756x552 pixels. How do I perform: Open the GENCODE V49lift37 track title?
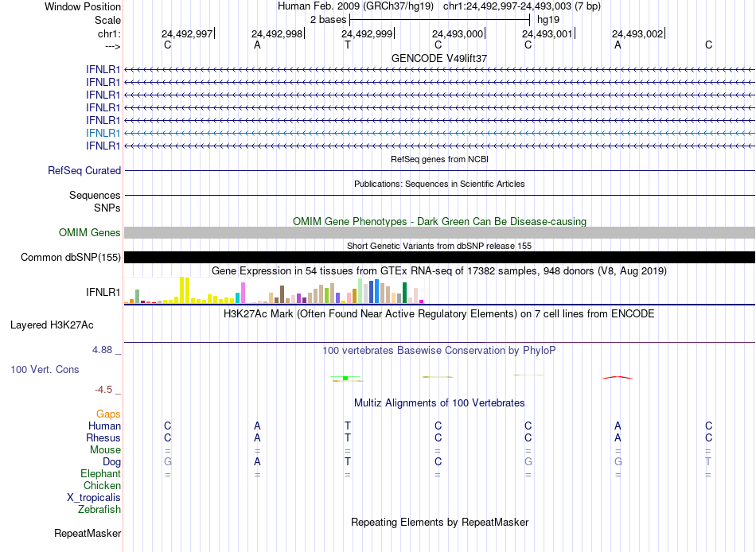click(x=439, y=58)
